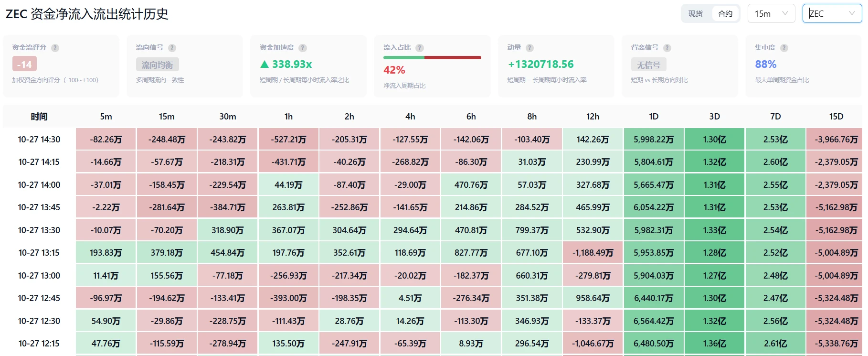
Task: Click help icon next to 流向信号
Action: tap(172, 48)
